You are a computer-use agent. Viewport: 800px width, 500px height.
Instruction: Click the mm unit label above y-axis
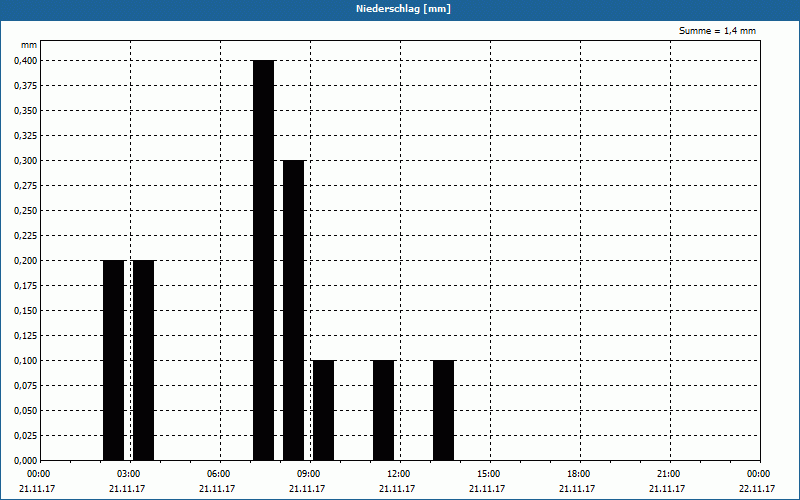[29, 45]
